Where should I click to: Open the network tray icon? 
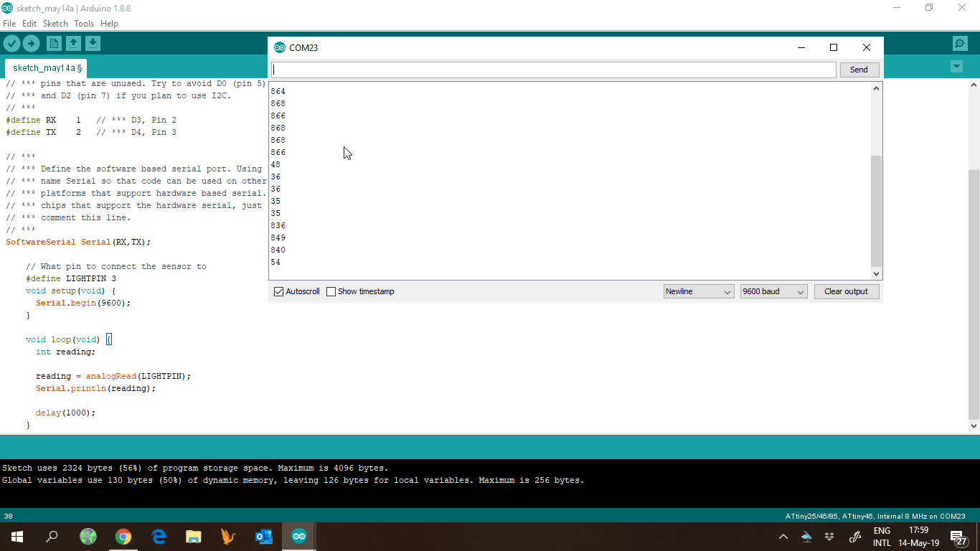[806, 537]
